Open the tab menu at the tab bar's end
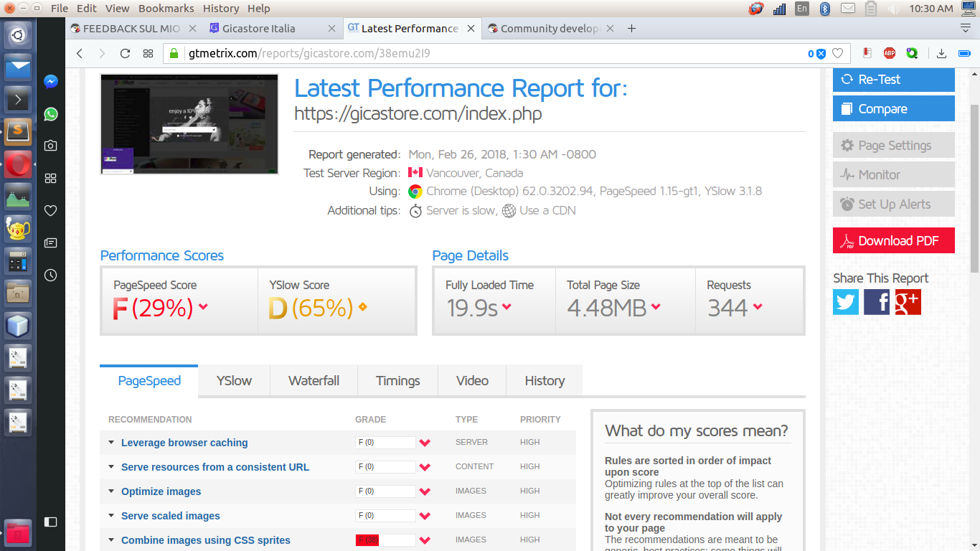 pos(965,28)
